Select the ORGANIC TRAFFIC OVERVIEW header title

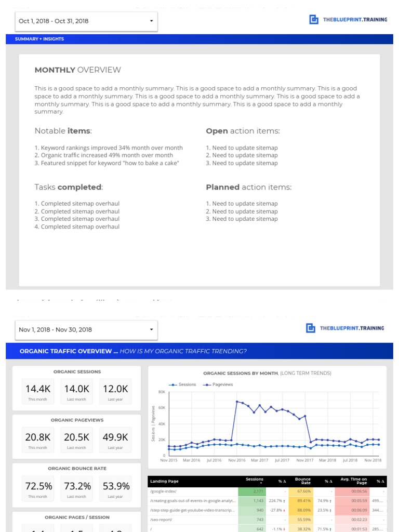[x=69, y=351]
